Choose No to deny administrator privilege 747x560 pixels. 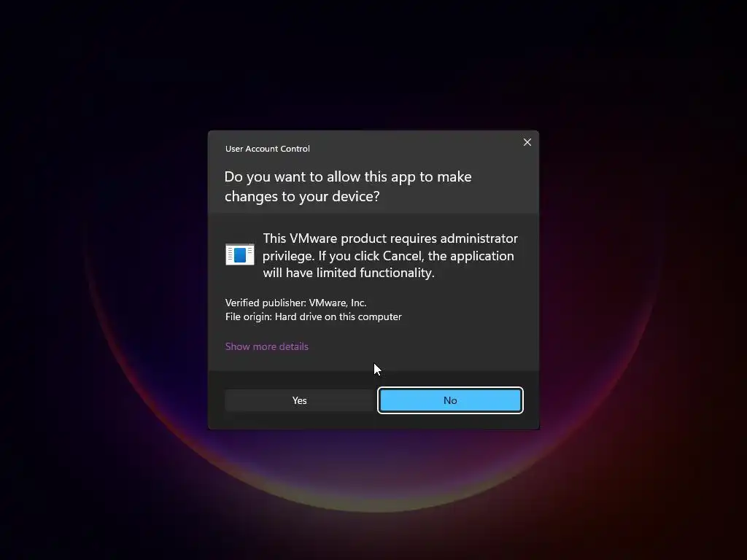coord(450,400)
